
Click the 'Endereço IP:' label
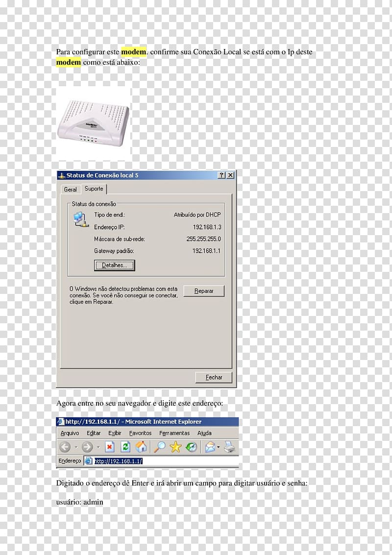(x=109, y=227)
